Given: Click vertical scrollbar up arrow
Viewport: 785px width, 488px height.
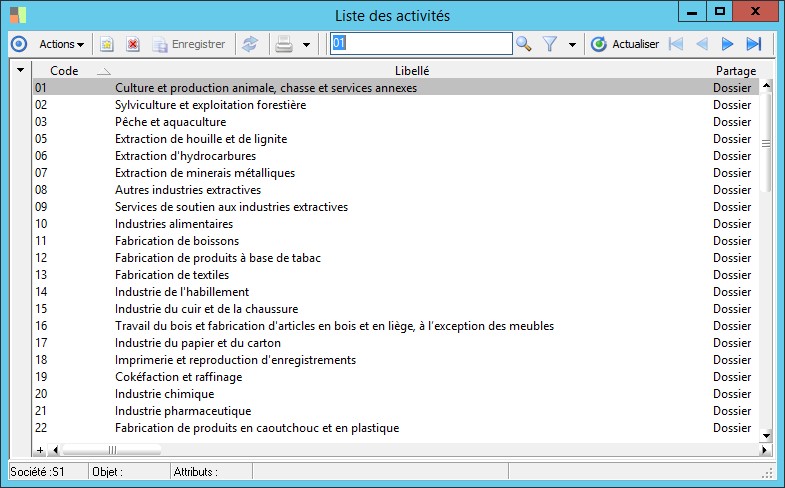Looking at the screenshot, I should pyautogui.click(x=766, y=86).
